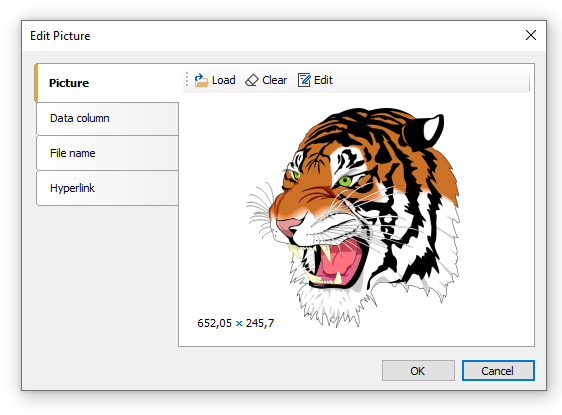
Task: Go to the File name tab
Action: click(107, 153)
